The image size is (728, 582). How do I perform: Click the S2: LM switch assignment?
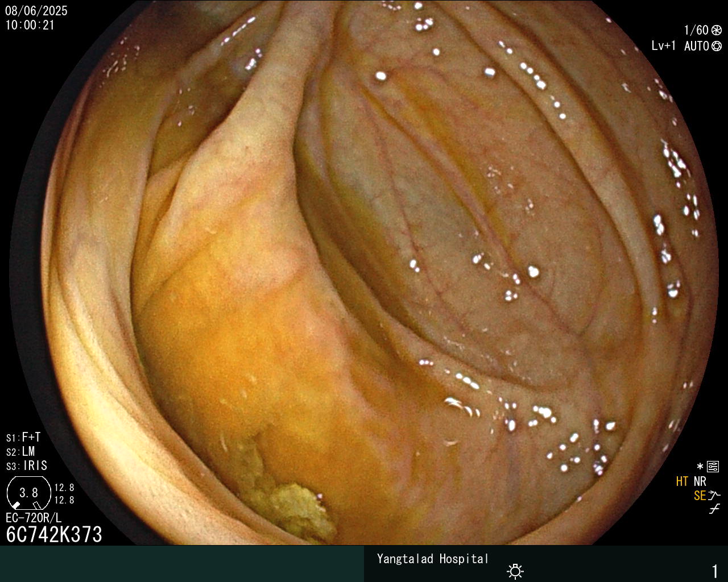tap(20, 451)
